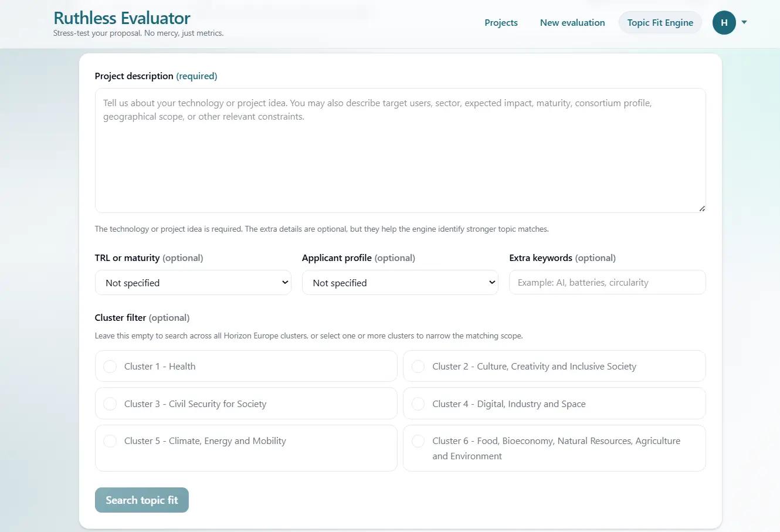Click the Applicant profile label
The width and height of the screenshot is (780, 532).
point(358,257)
